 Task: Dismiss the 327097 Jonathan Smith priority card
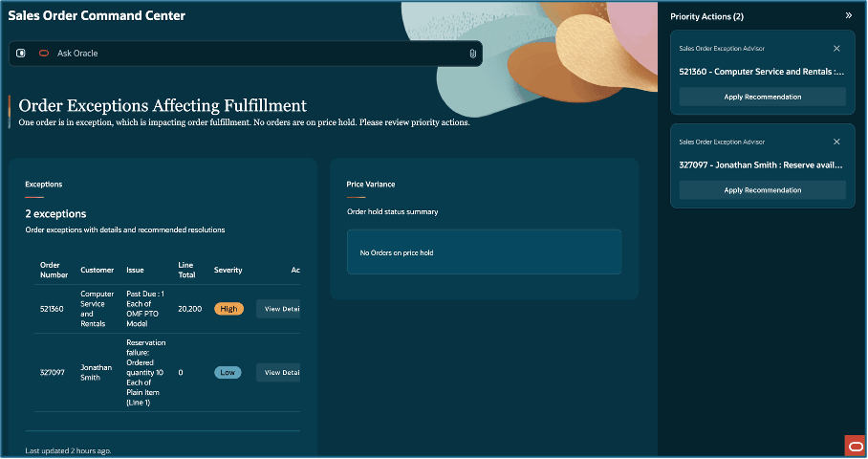click(x=836, y=142)
